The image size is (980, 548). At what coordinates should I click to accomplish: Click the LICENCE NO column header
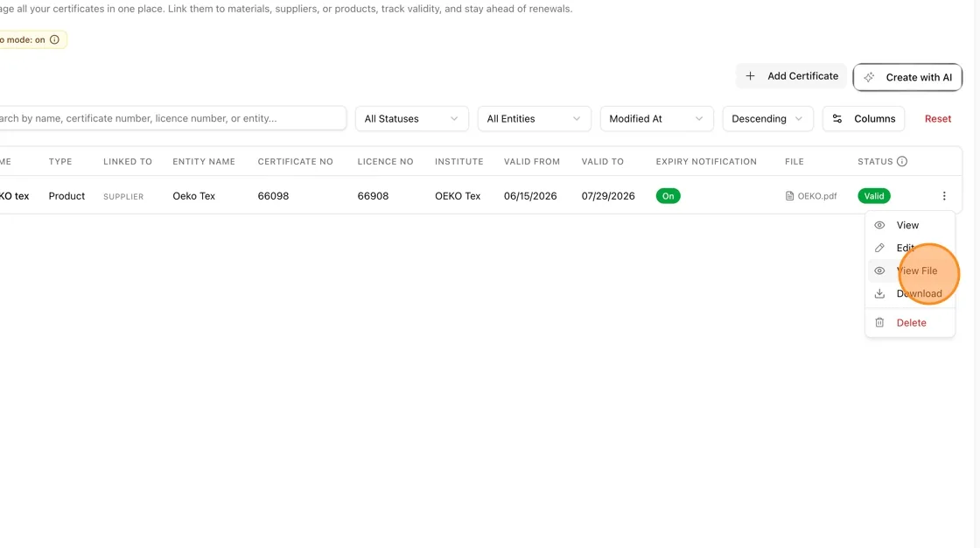[385, 161]
